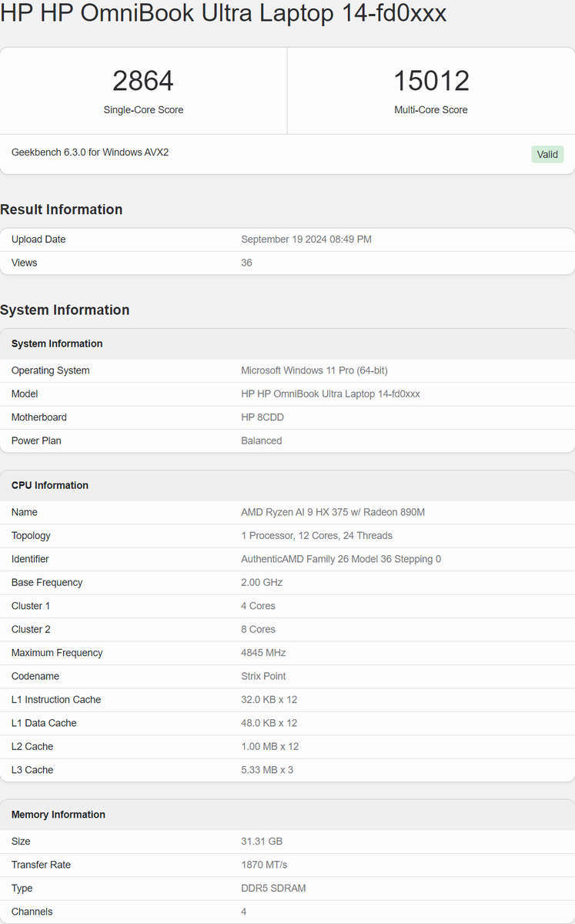The image size is (575, 924).
Task: Click the Codename value Strix Point
Action: point(263,676)
